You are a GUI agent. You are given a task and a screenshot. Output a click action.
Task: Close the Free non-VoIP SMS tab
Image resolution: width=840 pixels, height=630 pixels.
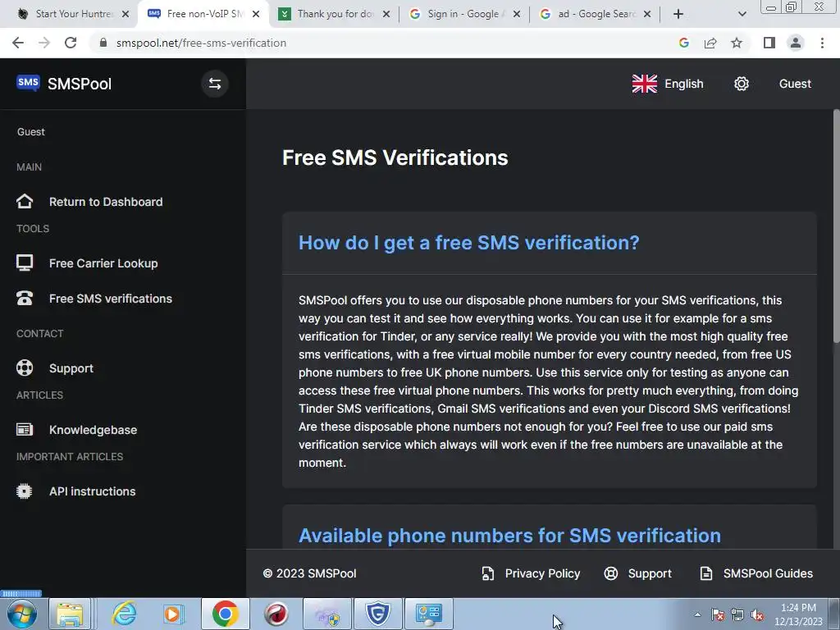[x=256, y=14]
